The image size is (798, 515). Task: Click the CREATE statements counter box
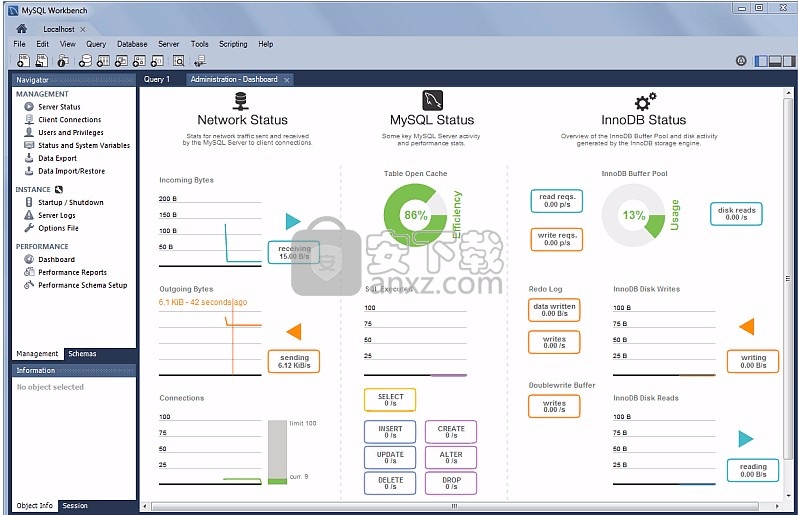(451, 432)
